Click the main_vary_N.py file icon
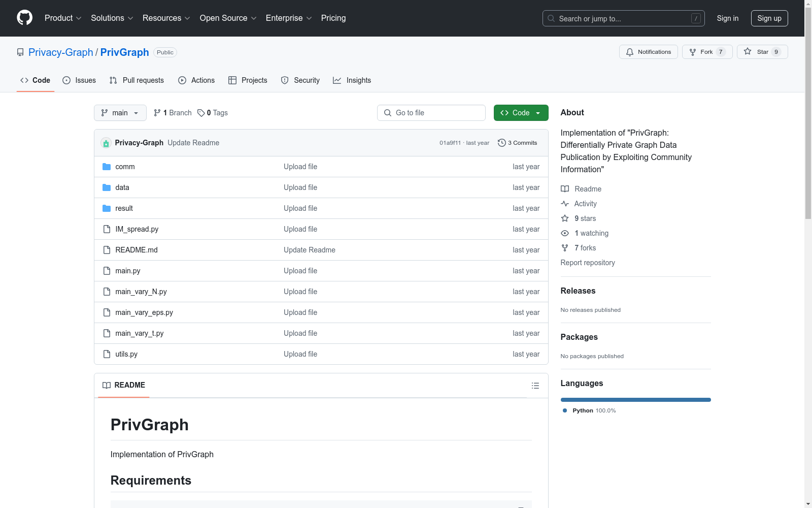 click(107, 292)
